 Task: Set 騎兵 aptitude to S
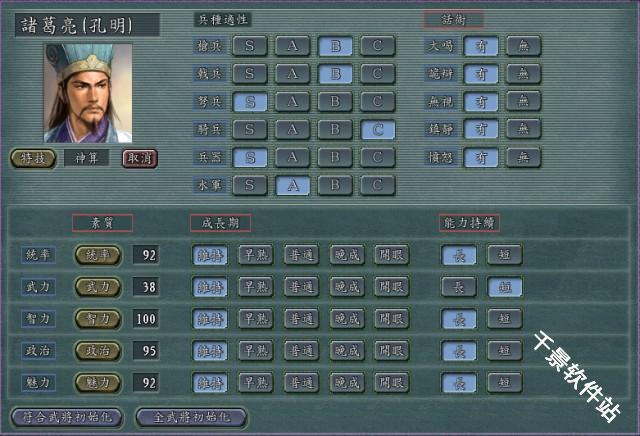[x=250, y=130]
